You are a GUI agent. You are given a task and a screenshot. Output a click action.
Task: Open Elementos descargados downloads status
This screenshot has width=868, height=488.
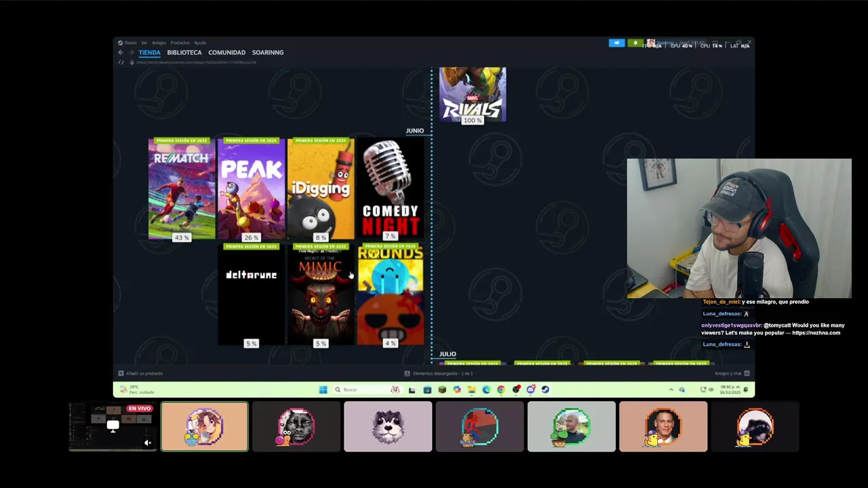tap(438, 373)
